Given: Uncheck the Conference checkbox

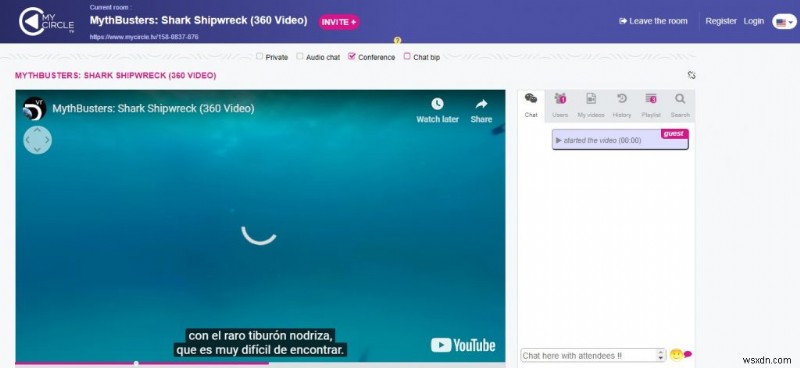Looking at the screenshot, I should coord(352,56).
